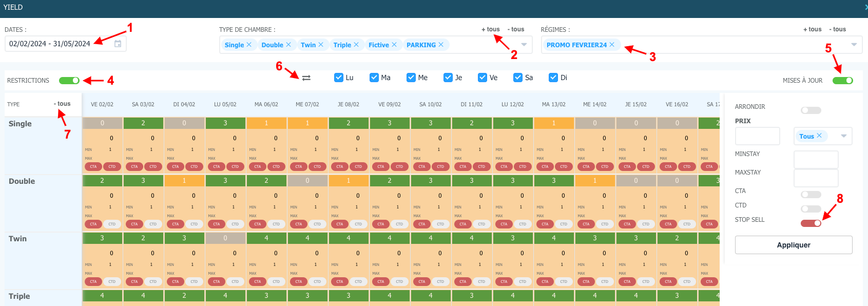868x306 pixels.
Task: Uncheck the Je day checkbox
Action: (x=448, y=78)
